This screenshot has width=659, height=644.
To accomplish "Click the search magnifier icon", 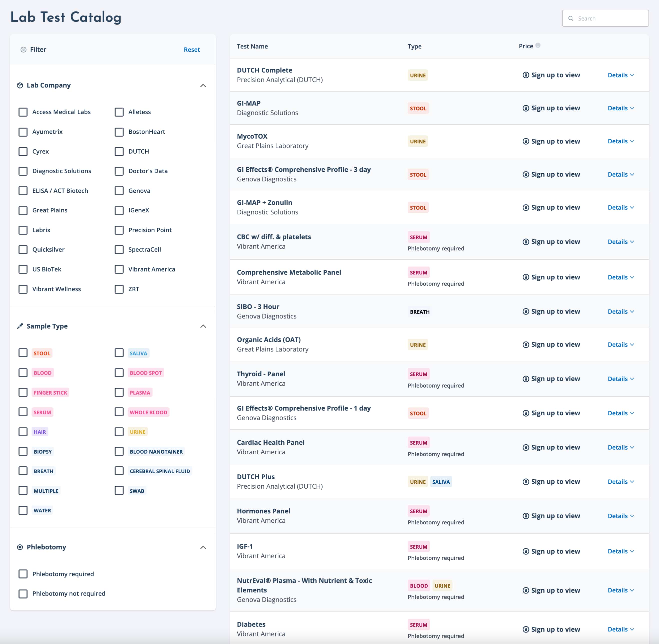I will click(571, 18).
